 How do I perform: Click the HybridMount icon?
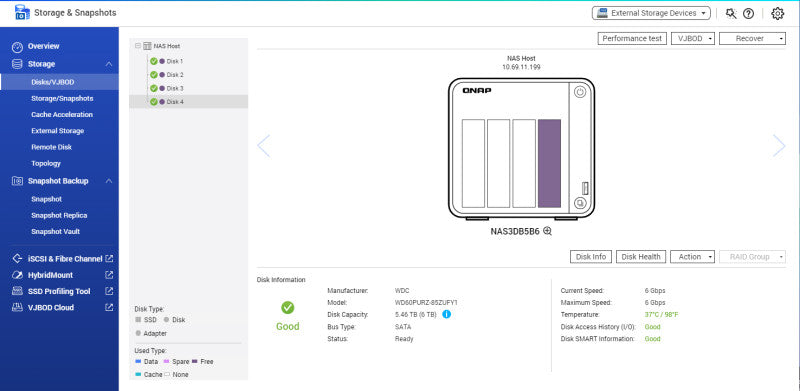17,275
